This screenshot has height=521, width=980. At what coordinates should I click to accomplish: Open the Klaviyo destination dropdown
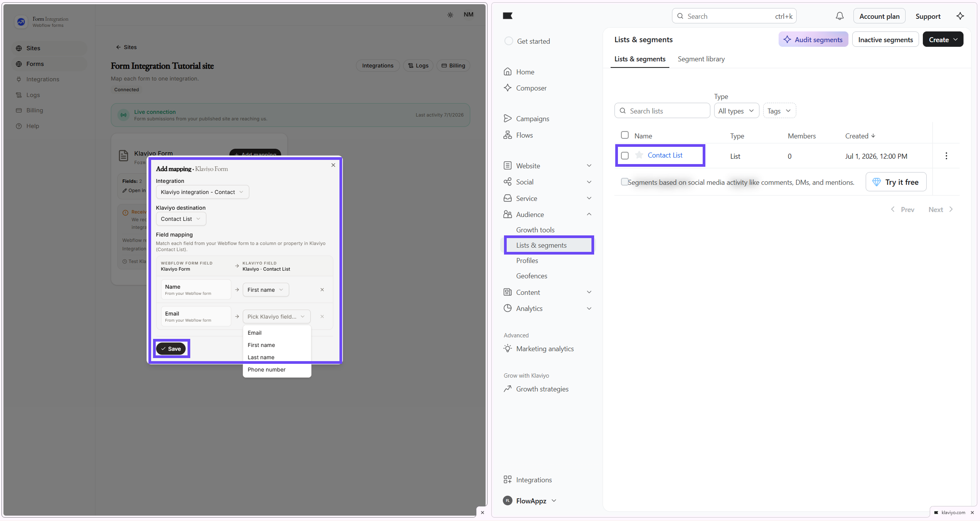(181, 219)
